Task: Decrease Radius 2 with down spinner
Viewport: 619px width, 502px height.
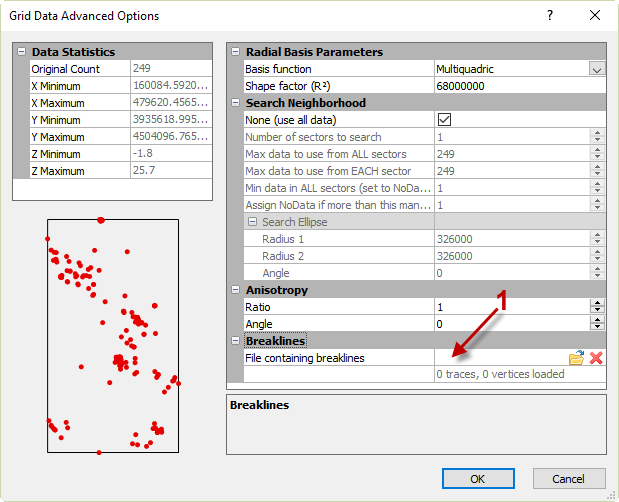Action: click(597, 260)
